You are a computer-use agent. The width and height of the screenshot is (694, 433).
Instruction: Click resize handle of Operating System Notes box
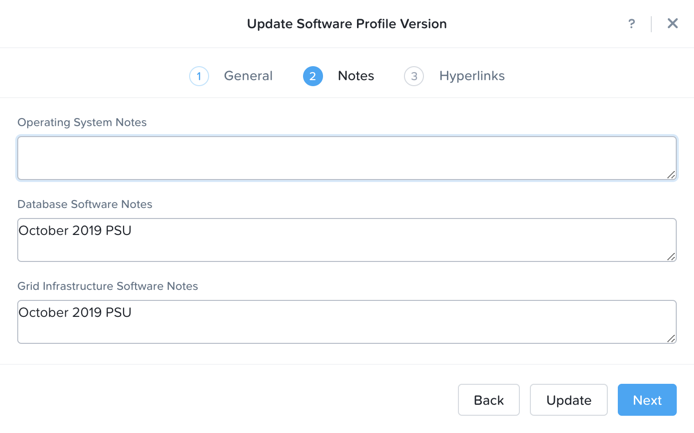tap(671, 174)
